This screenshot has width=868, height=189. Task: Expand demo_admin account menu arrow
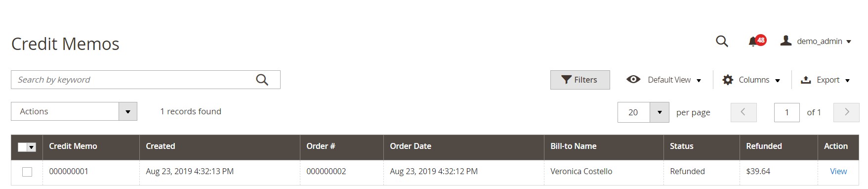pos(849,42)
